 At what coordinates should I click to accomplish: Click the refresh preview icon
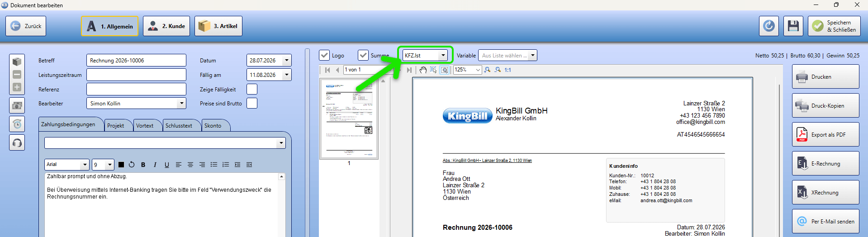click(769, 26)
